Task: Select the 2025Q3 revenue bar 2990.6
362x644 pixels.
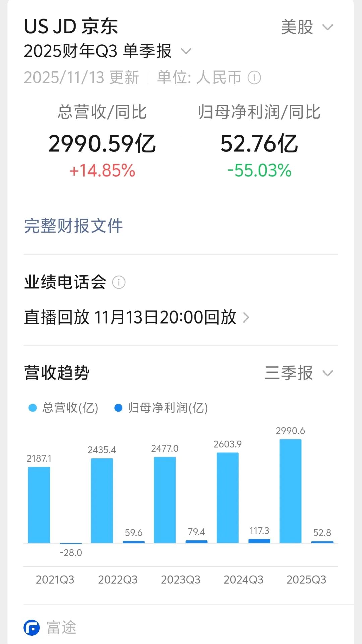Action: tap(290, 491)
